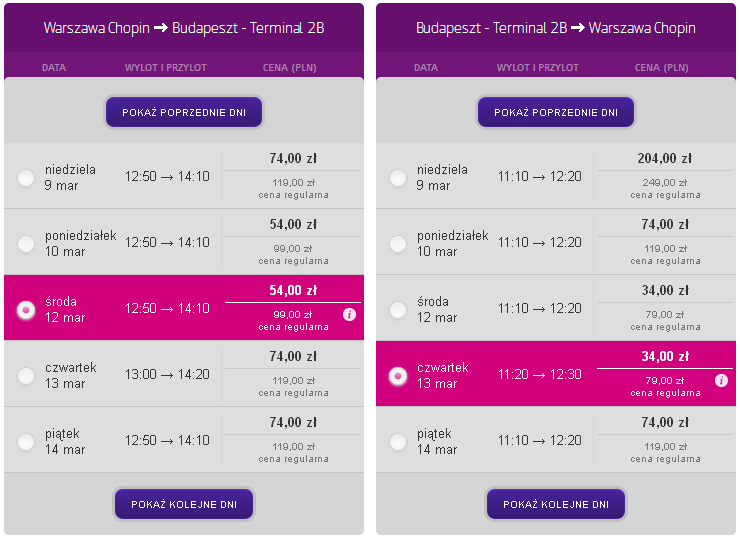Image resolution: width=740 pixels, height=542 pixels.
Task: Select return piątek 14 mar radio button
Action: tap(398, 442)
